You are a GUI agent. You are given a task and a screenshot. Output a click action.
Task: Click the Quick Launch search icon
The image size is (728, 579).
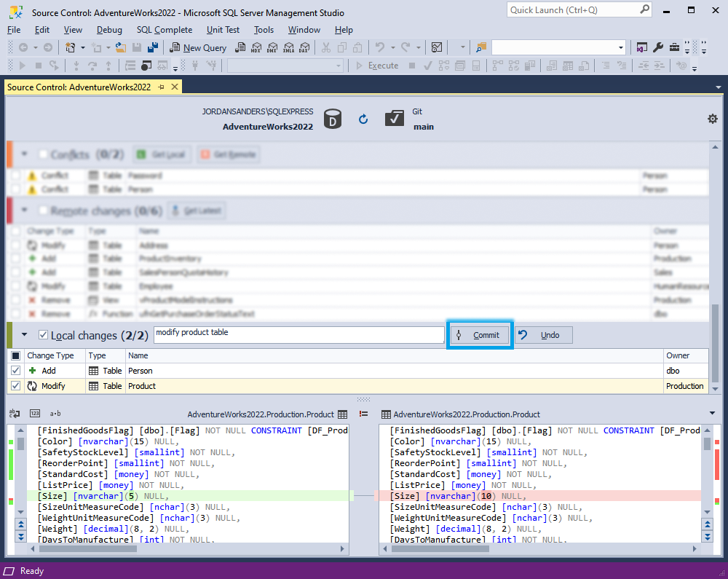644,9
